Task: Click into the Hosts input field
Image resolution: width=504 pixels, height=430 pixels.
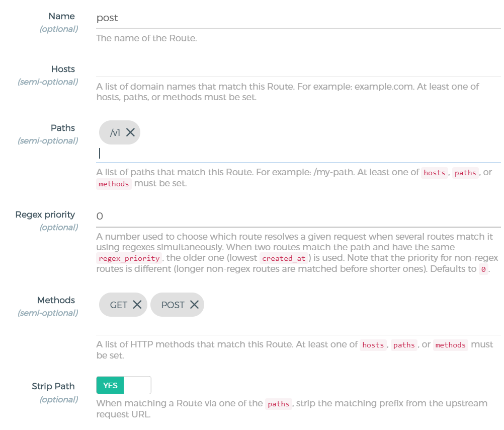Action: point(298,69)
